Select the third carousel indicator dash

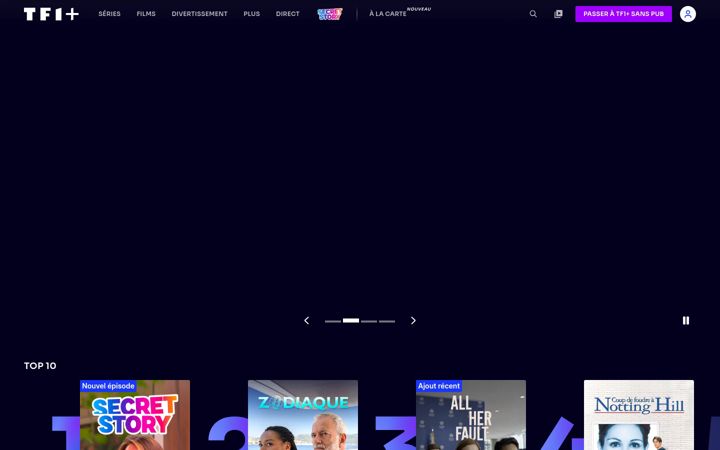click(x=369, y=321)
